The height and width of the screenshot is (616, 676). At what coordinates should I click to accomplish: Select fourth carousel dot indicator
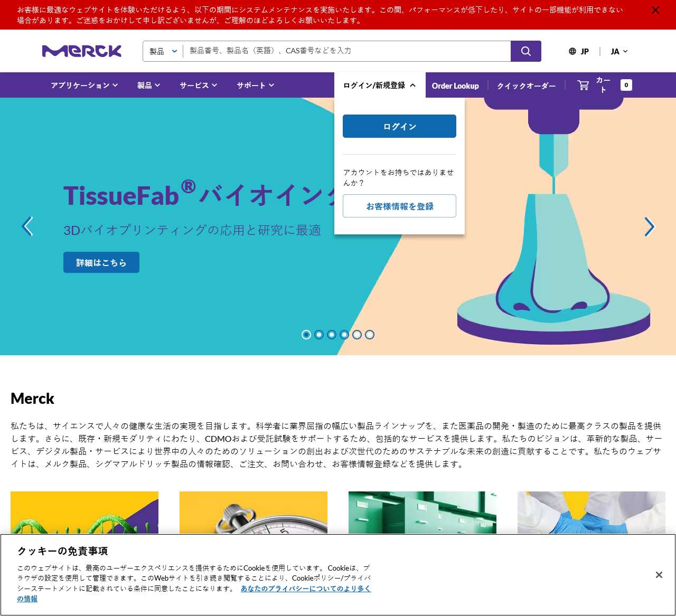[344, 335]
